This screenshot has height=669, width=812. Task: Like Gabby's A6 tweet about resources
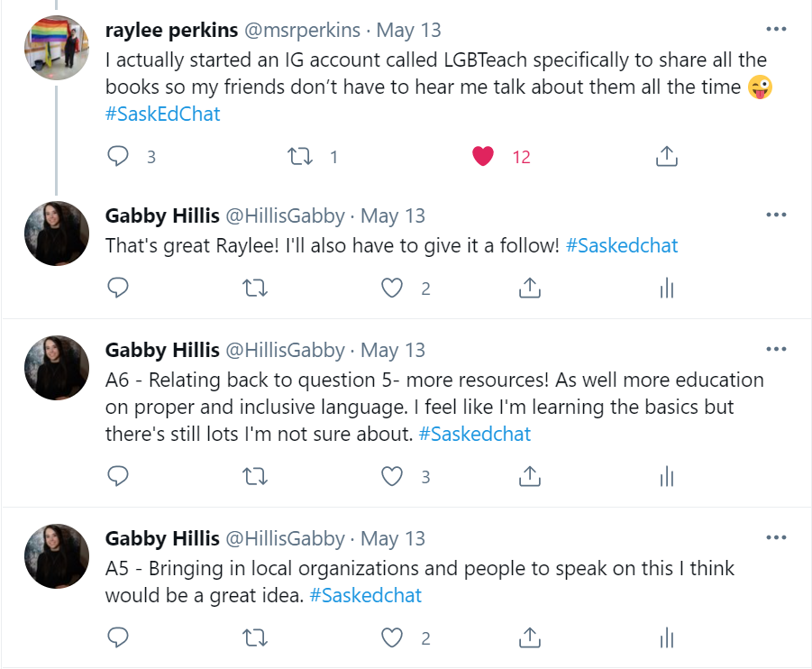click(392, 476)
